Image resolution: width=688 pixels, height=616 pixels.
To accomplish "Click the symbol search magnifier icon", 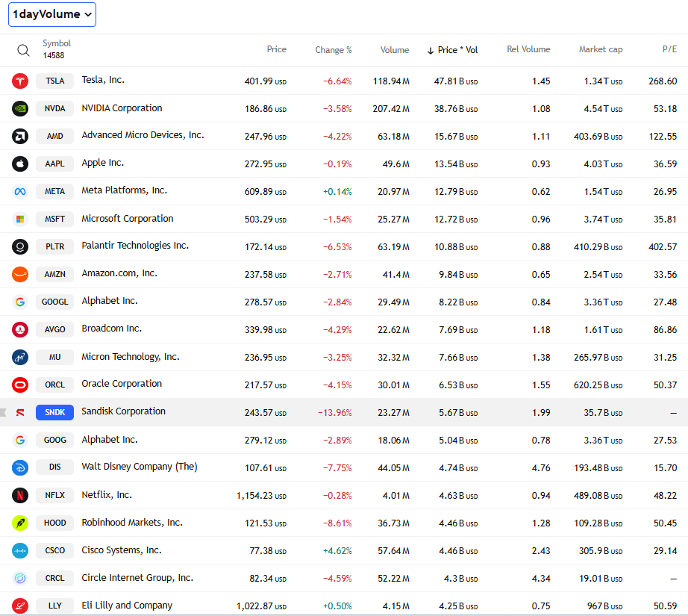I will point(23,51).
